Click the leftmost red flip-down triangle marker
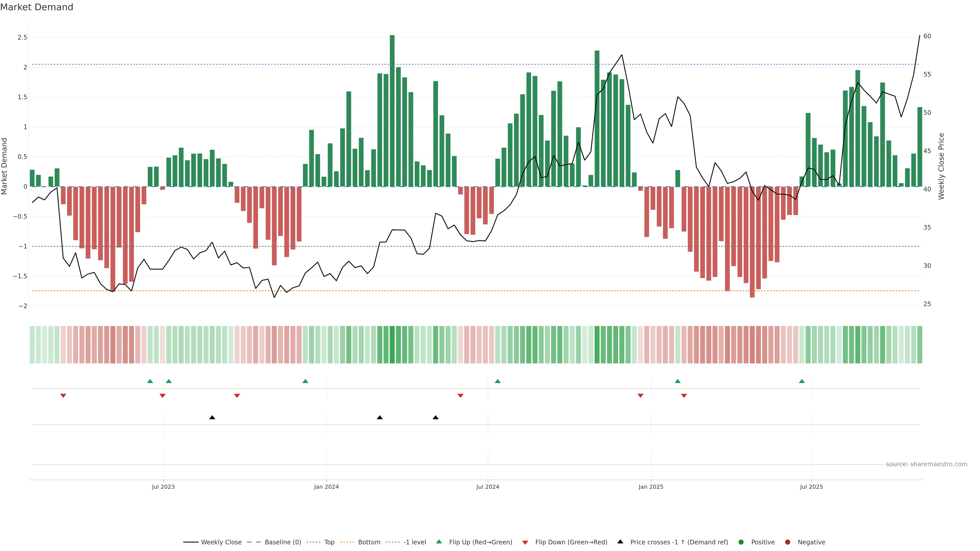This screenshot has height=551, width=980. [x=63, y=396]
